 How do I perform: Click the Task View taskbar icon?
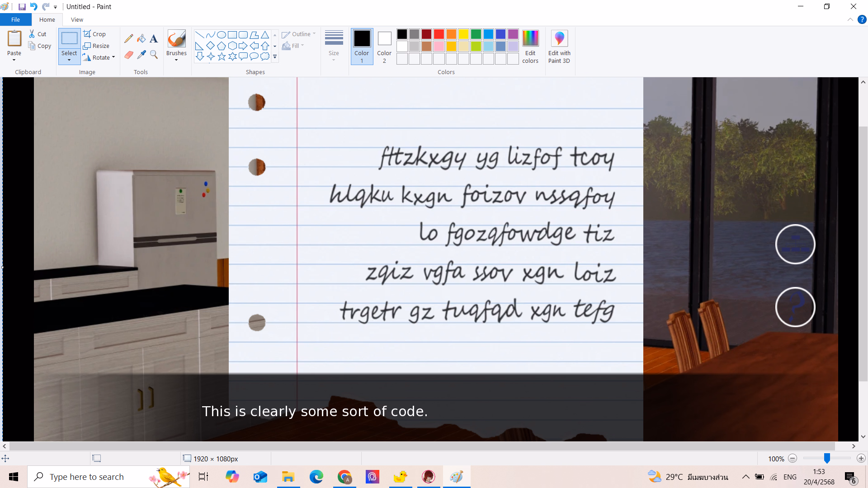point(203,477)
